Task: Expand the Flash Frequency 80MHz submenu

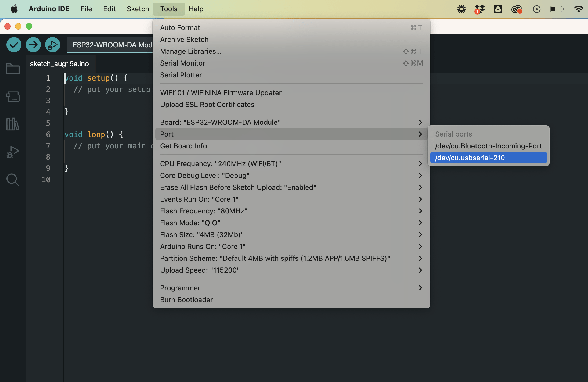Action: (x=291, y=211)
